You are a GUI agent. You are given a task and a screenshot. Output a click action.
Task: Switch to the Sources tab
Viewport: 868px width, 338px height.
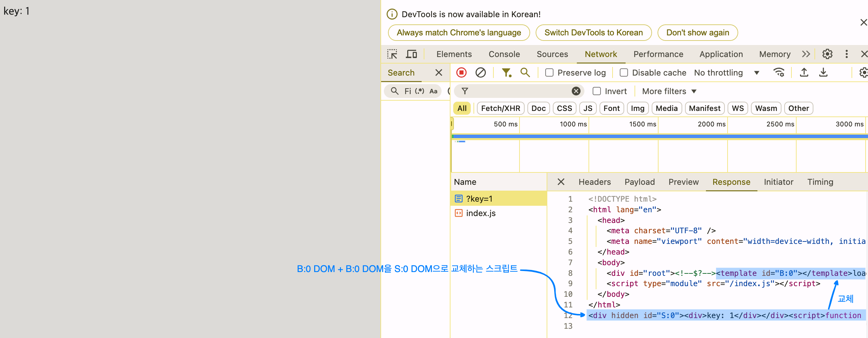tap(552, 54)
